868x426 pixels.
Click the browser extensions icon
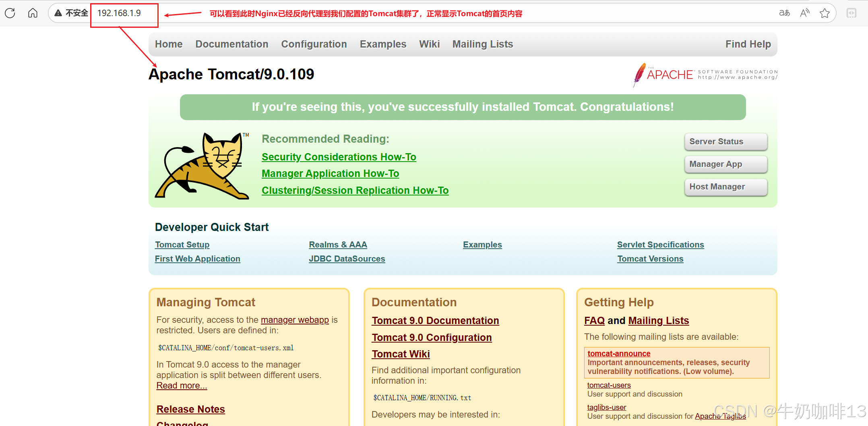click(x=851, y=13)
